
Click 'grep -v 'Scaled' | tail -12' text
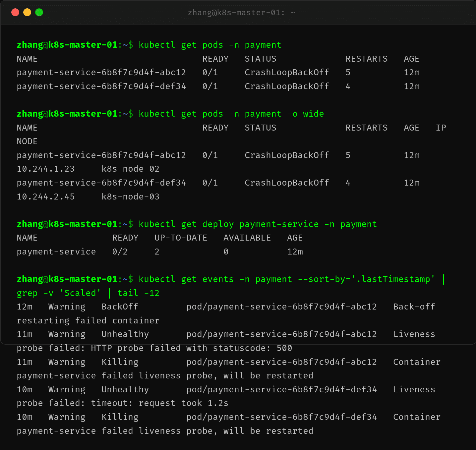[88, 293]
